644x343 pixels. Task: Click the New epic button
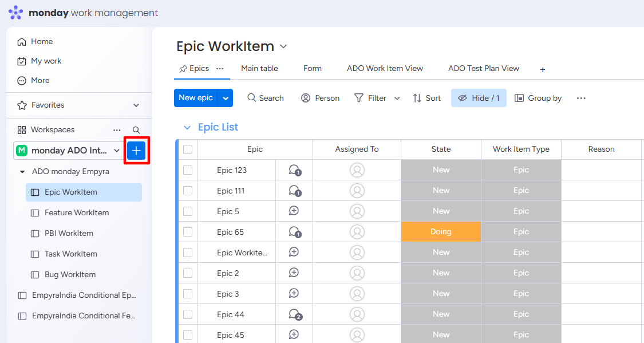point(196,98)
